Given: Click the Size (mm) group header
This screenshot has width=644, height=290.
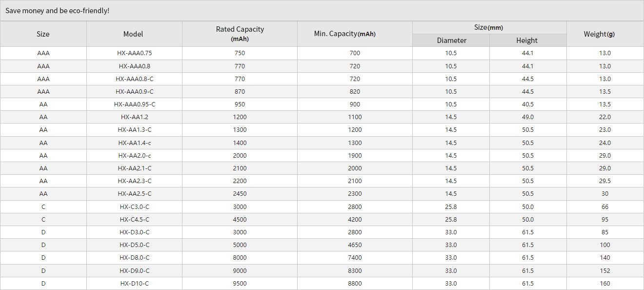Looking at the screenshot, I should pos(488,28).
